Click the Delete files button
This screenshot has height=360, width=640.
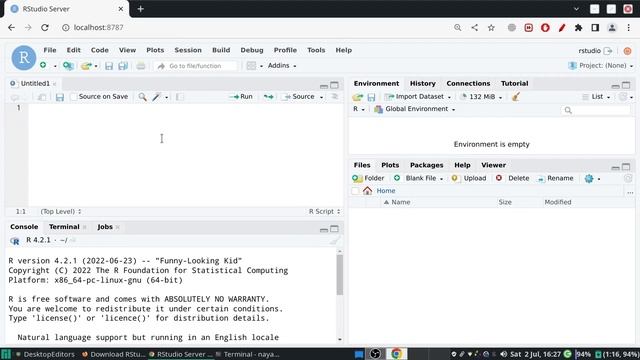click(513, 178)
